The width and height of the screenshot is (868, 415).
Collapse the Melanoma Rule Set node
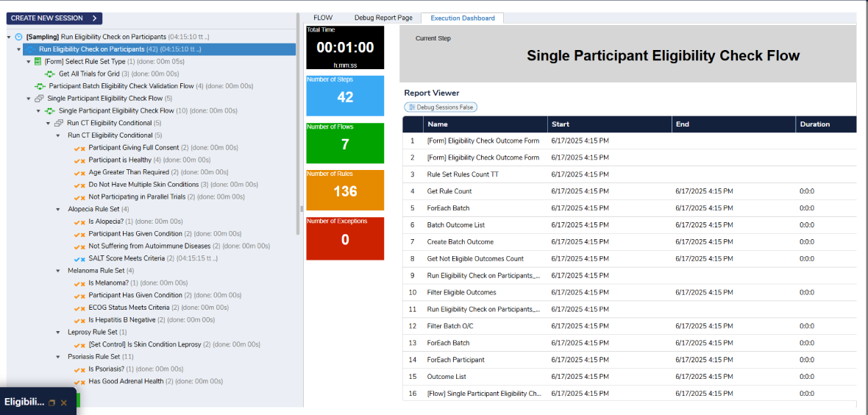point(59,271)
